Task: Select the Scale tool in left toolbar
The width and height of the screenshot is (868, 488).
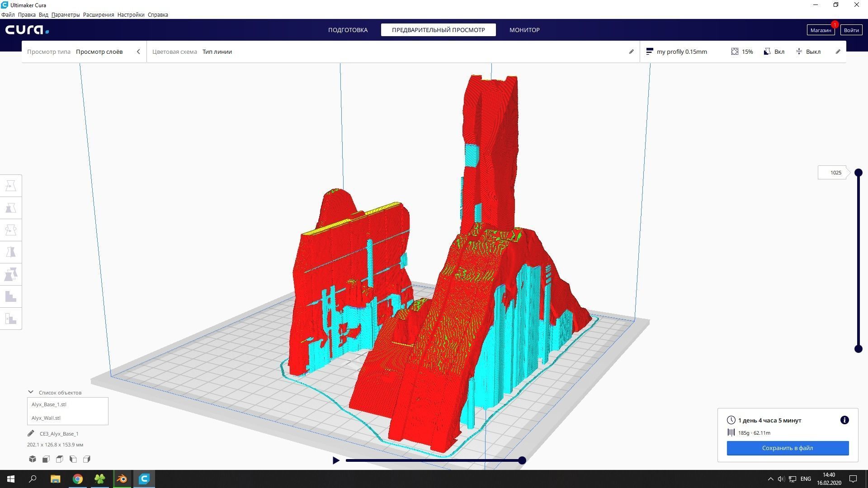Action: point(11,208)
